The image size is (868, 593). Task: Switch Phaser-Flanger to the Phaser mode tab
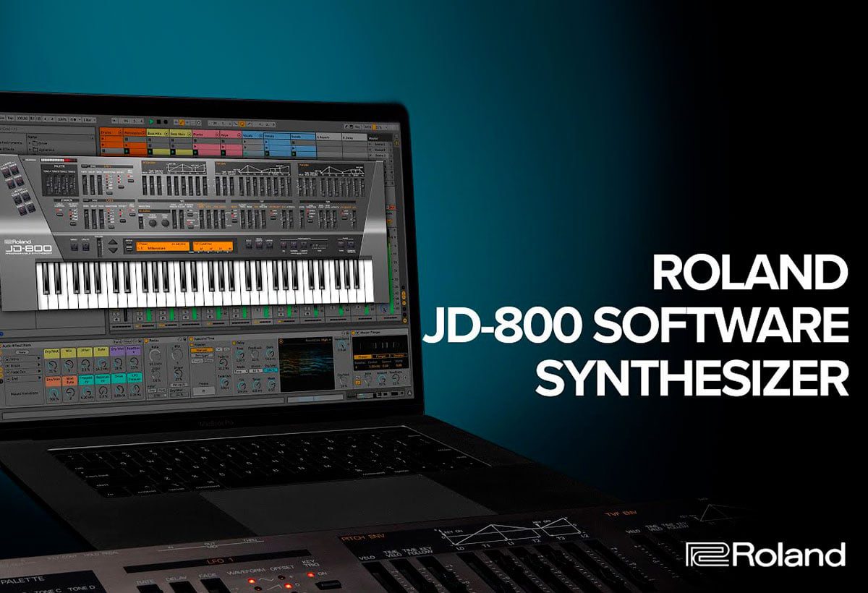pos(361,357)
